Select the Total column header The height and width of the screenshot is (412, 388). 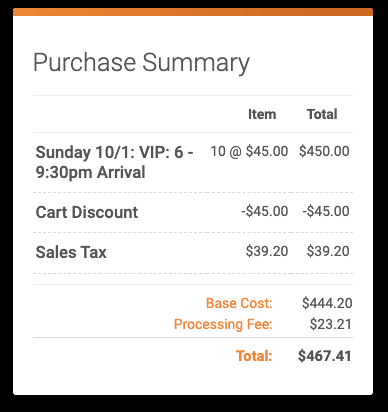point(322,114)
